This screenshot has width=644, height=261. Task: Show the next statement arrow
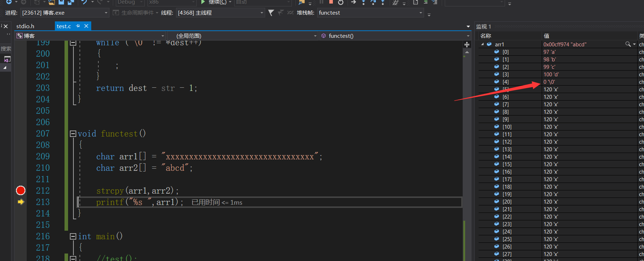354,2
